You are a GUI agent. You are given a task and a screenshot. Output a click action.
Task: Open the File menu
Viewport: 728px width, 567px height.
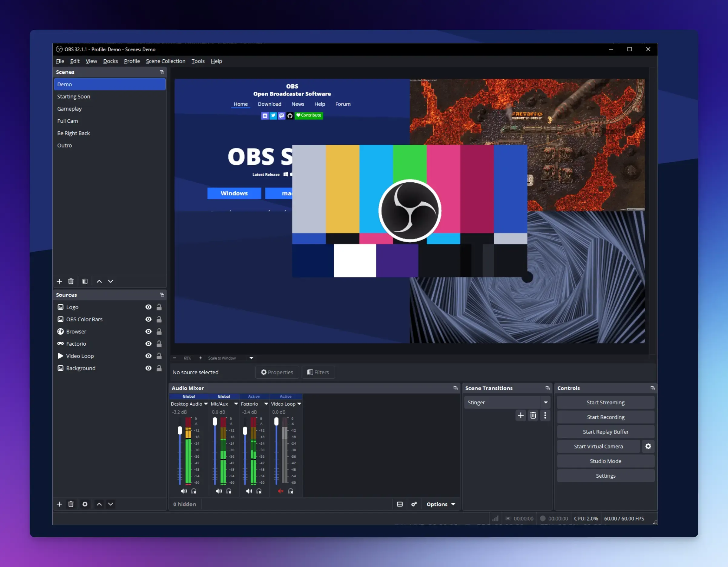pos(60,61)
